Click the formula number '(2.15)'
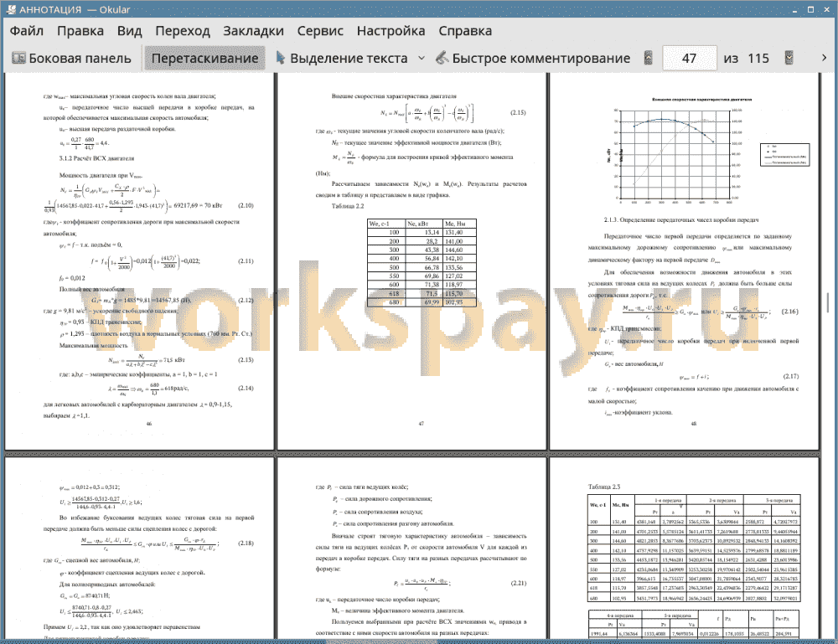 pos(518,113)
